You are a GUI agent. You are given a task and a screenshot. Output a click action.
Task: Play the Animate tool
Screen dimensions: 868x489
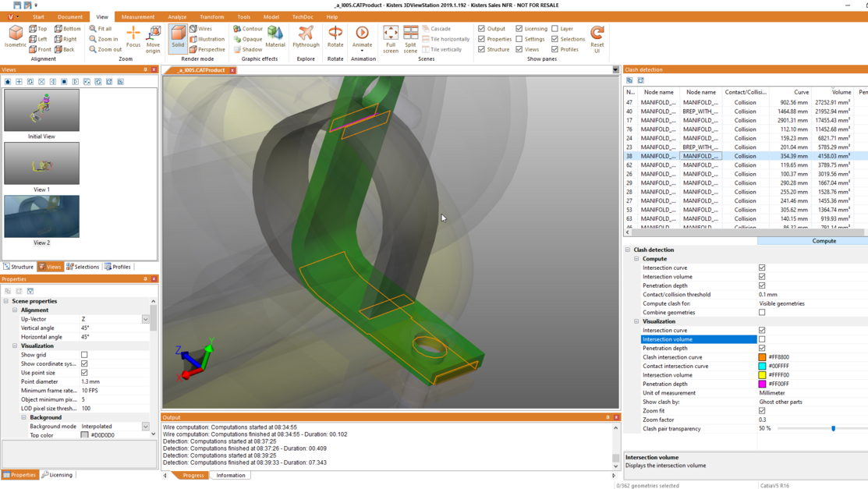[x=362, y=37]
